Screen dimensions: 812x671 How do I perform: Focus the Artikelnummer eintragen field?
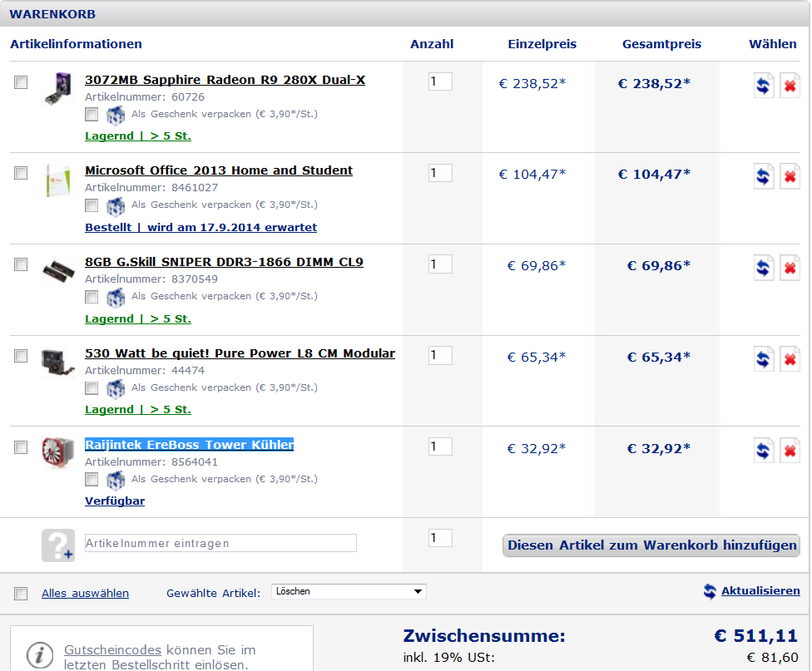[x=220, y=543]
